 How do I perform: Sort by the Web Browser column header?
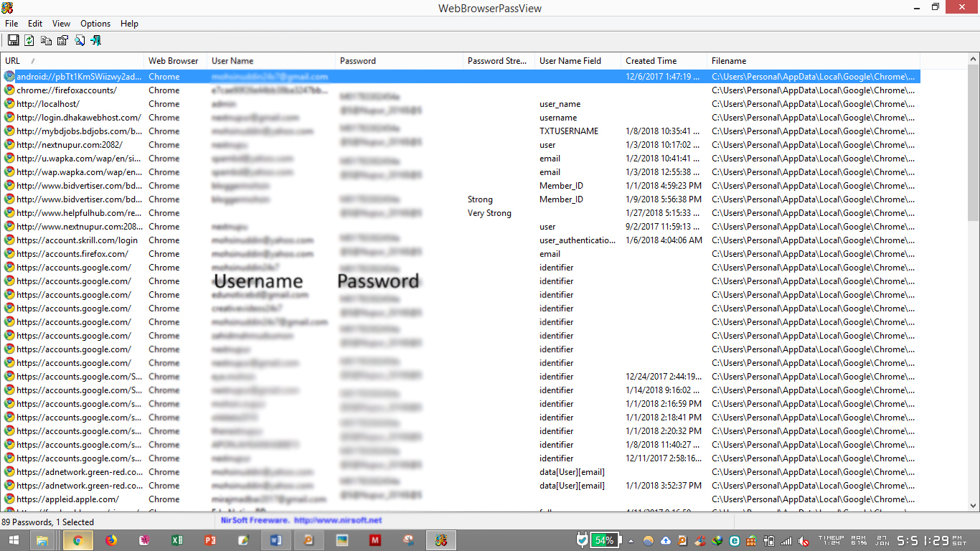(176, 61)
